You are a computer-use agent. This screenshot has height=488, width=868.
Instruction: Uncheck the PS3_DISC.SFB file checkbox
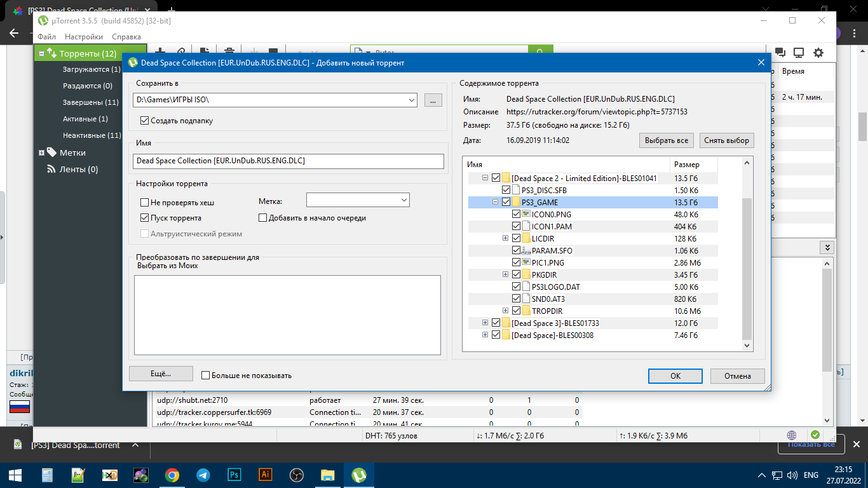pos(506,190)
